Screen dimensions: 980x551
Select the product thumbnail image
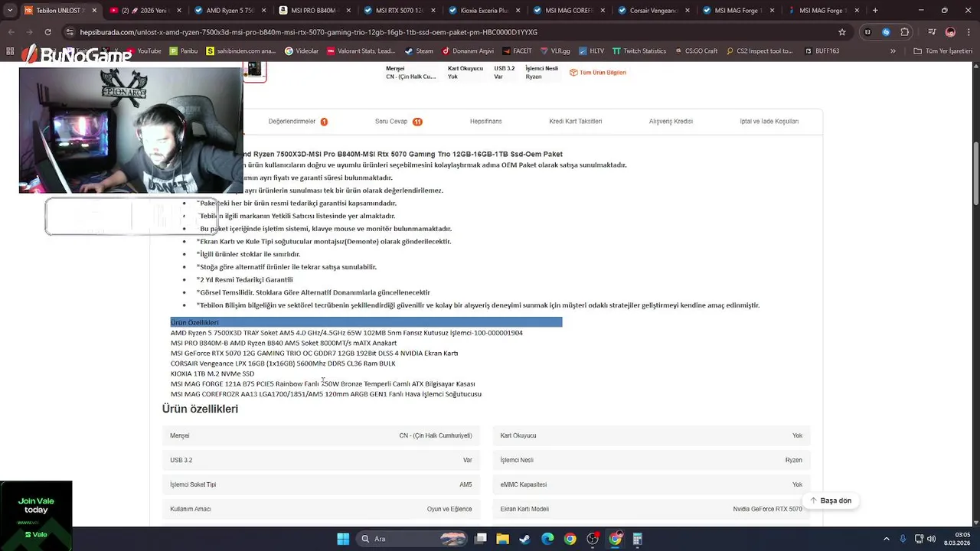pyautogui.click(x=254, y=70)
